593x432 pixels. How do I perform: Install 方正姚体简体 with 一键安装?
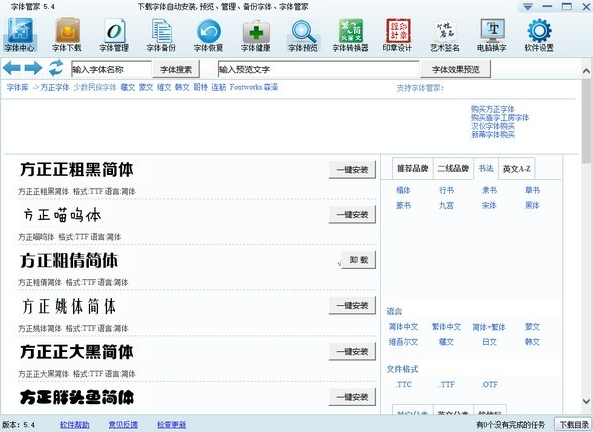pyautogui.click(x=352, y=306)
